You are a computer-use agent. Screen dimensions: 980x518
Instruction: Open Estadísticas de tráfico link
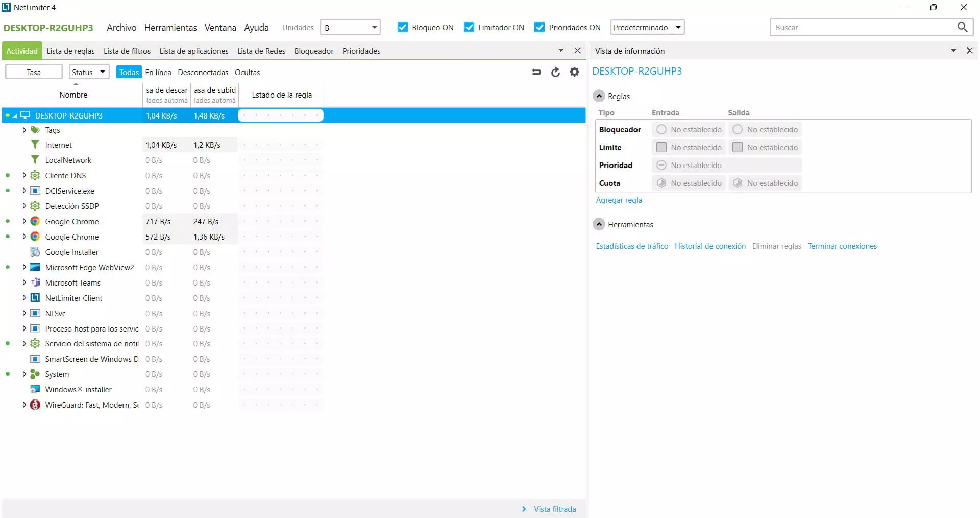point(632,246)
